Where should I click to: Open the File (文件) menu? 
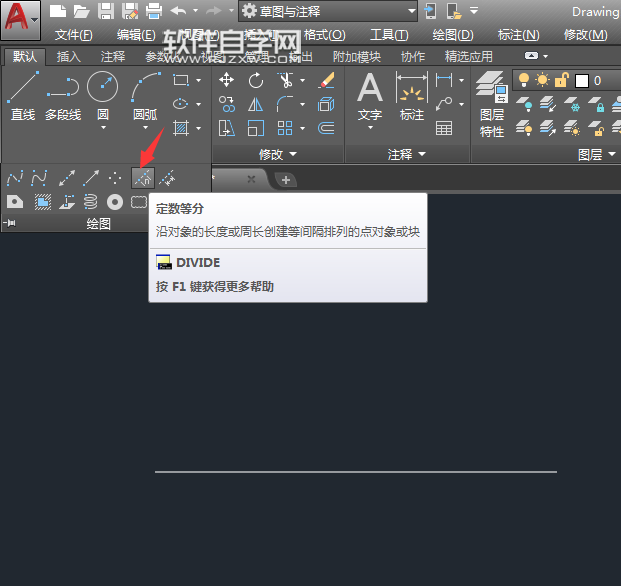click(74, 35)
